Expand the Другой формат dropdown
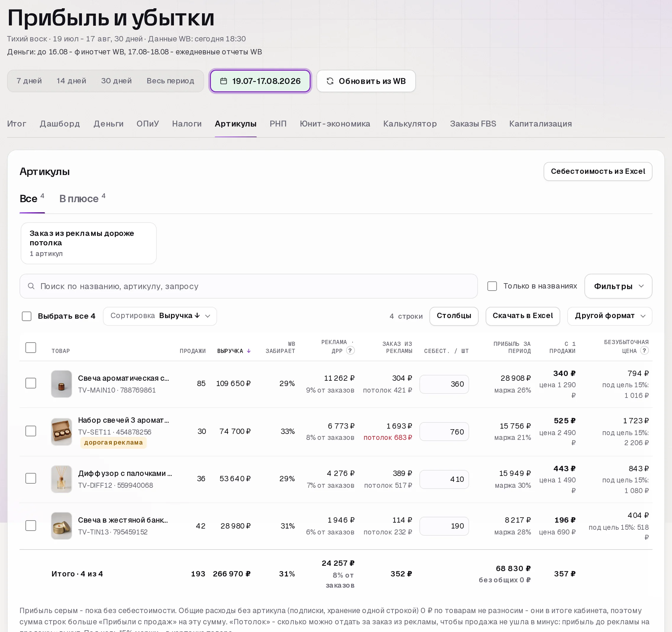This screenshot has height=632, width=672. 610,316
